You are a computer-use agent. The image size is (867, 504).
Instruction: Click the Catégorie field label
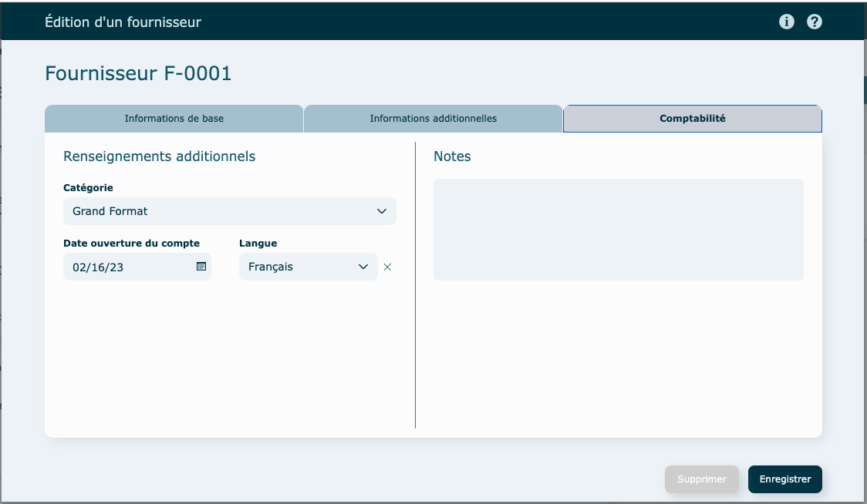coord(88,187)
